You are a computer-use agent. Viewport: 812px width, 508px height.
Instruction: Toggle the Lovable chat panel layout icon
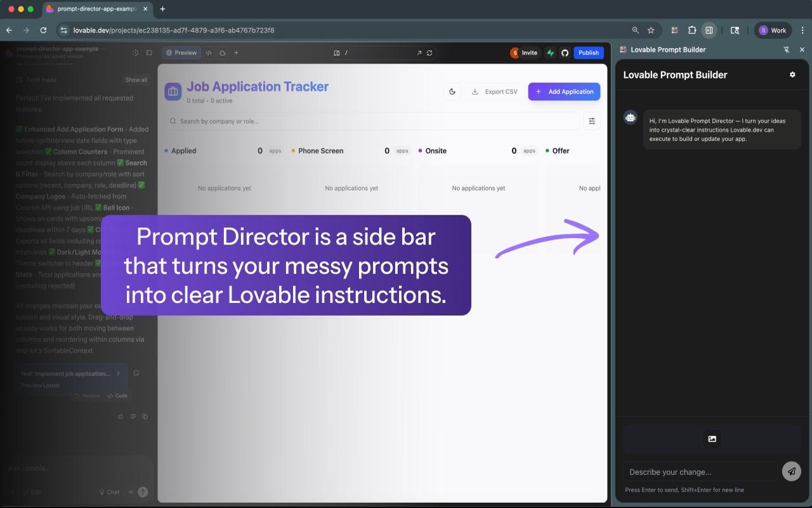point(149,53)
